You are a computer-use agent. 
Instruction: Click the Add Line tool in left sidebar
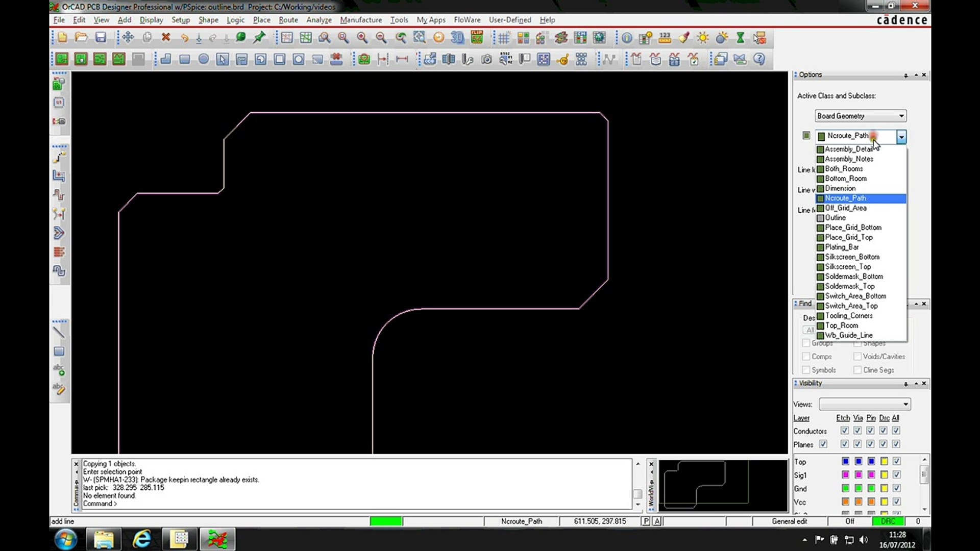coord(59,333)
